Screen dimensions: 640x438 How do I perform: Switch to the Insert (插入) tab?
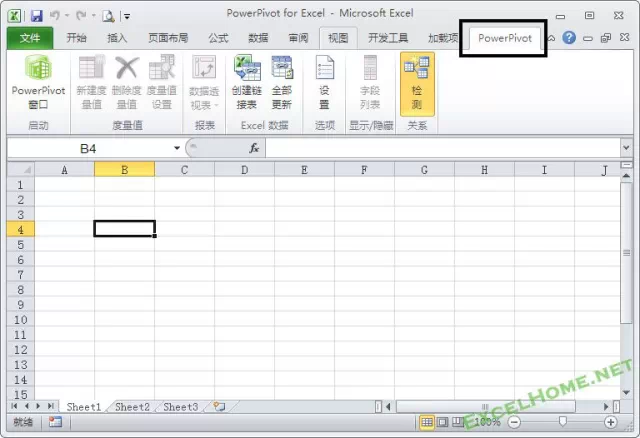(117, 38)
